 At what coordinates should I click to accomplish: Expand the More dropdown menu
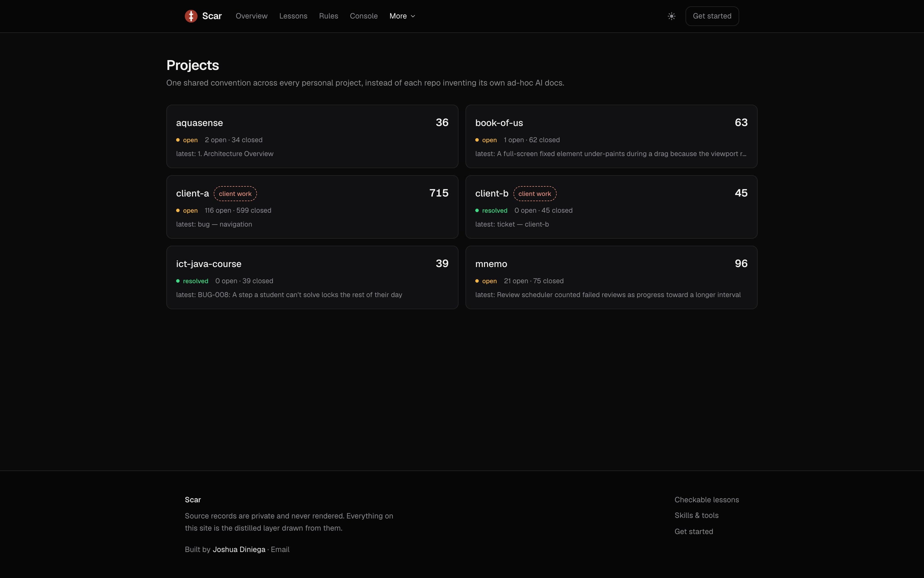click(402, 16)
